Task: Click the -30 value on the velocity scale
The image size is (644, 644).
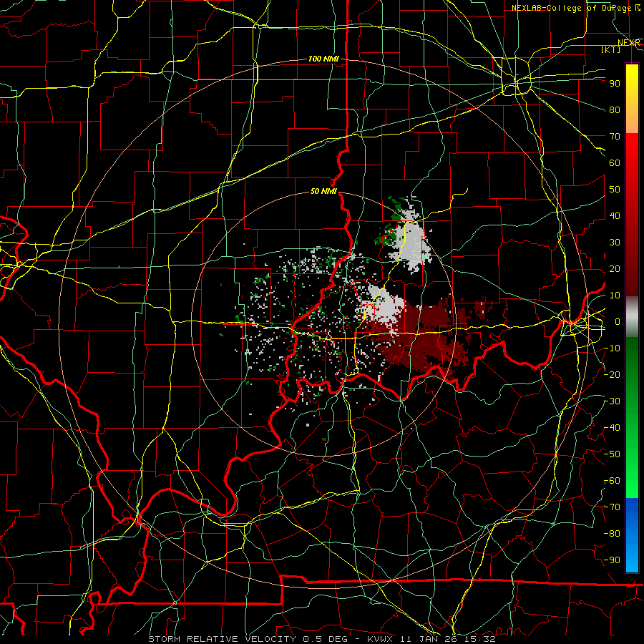Action: click(x=613, y=401)
